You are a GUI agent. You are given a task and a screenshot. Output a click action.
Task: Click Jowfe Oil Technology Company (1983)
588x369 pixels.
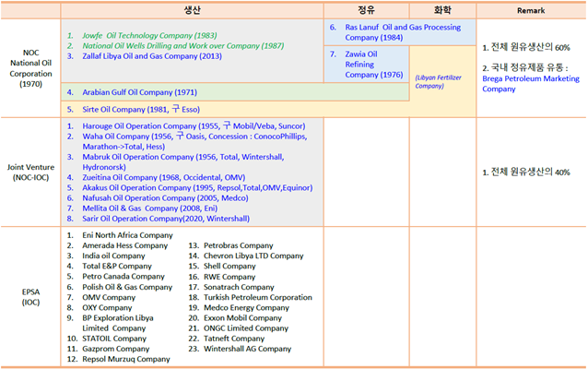(x=149, y=36)
